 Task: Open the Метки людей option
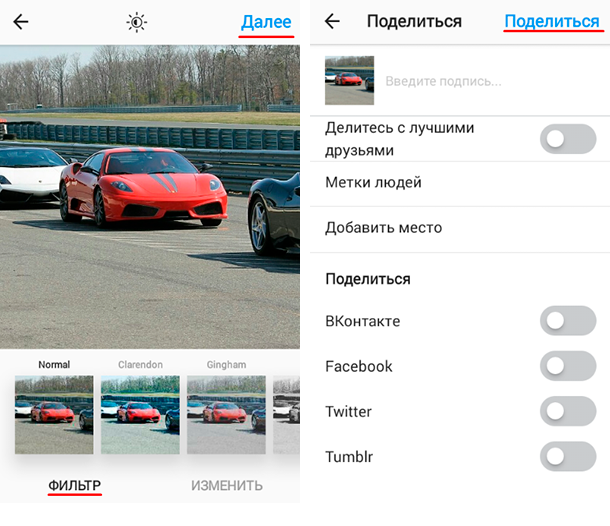460,182
